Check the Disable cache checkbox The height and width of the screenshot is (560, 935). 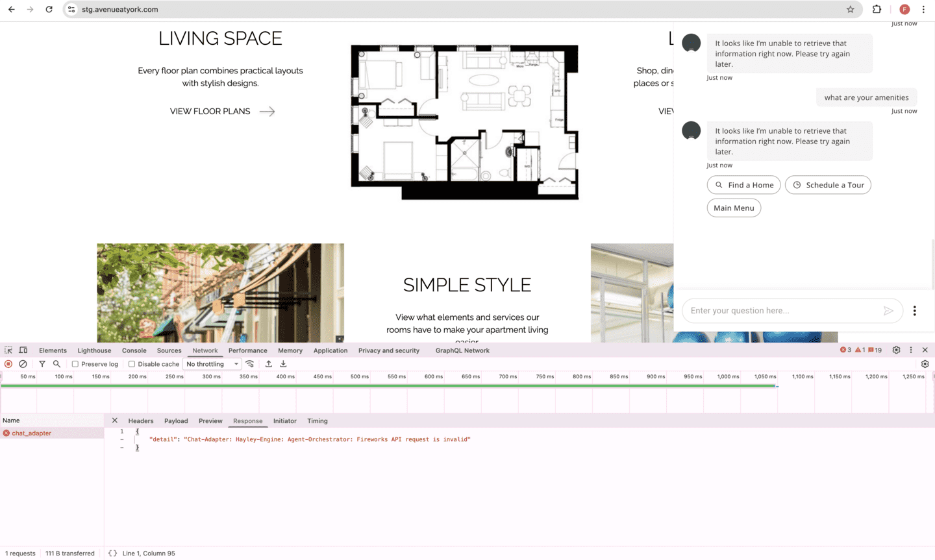(x=132, y=364)
